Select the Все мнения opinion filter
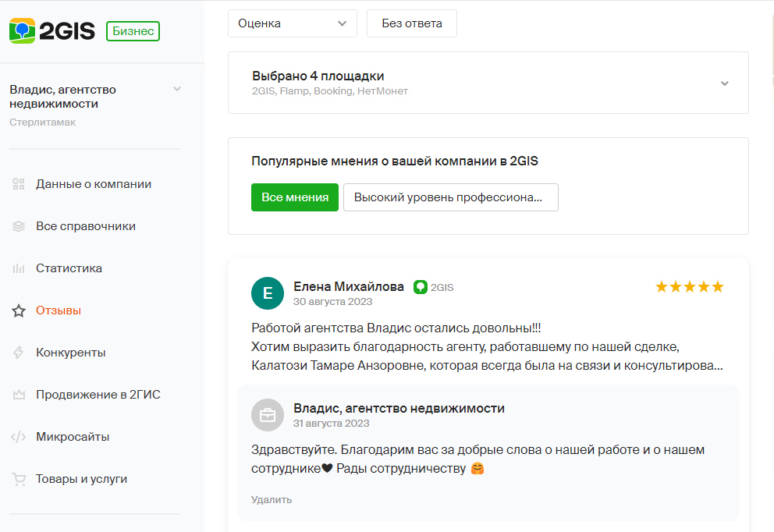 (x=295, y=197)
